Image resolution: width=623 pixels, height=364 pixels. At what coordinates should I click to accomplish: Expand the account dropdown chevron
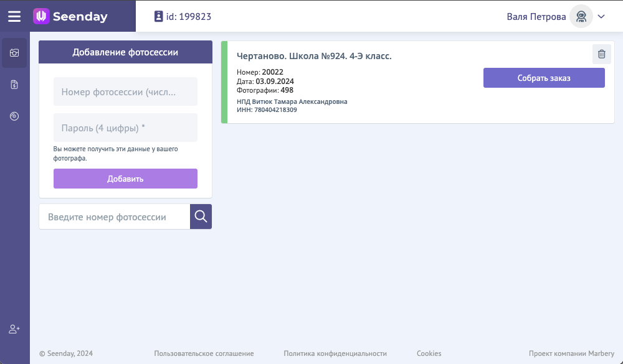[x=600, y=16]
